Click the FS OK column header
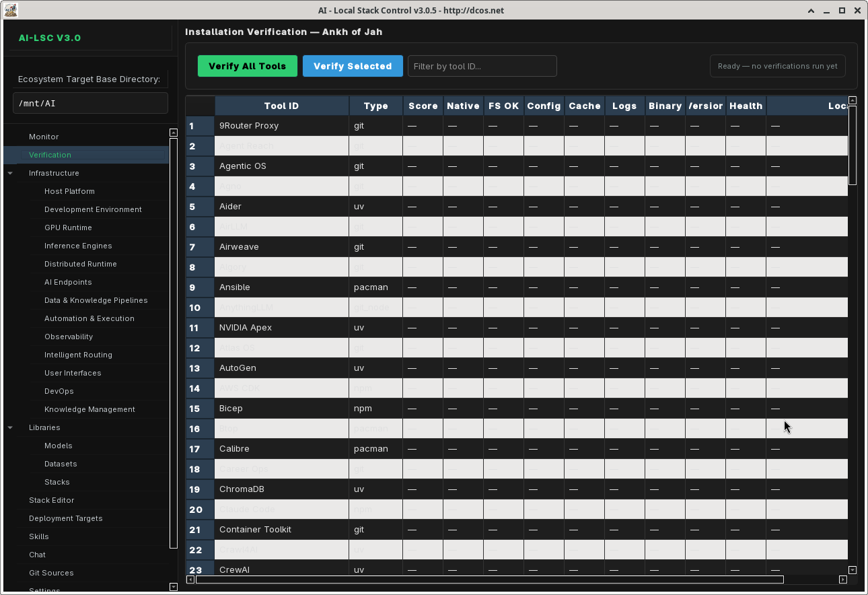 tap(504, 106)
